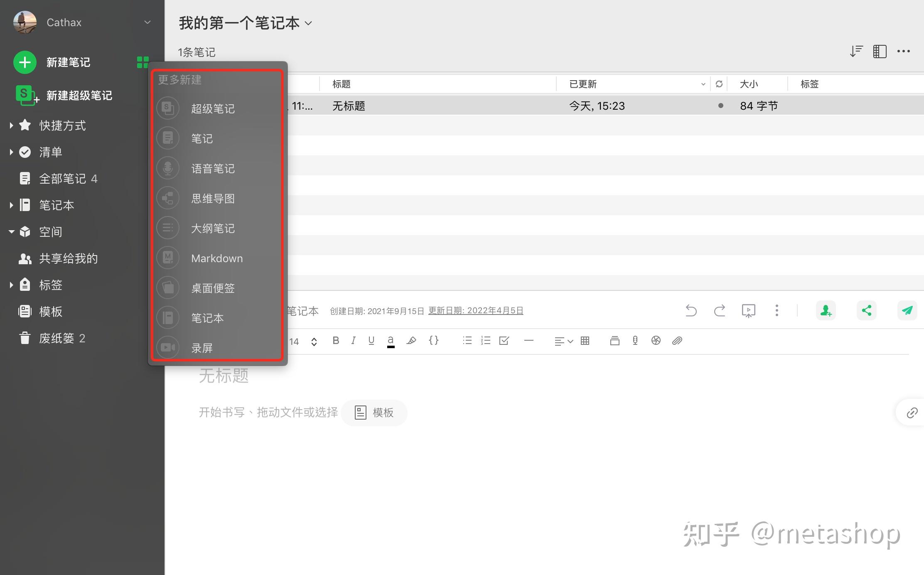Click the code block braces icon

(433, 341)
